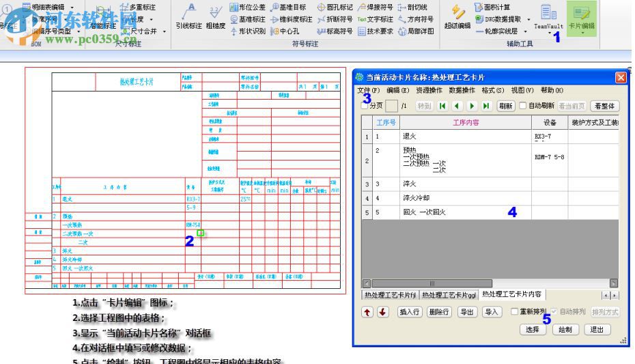The height and width of the screenshot is (364, 635).
Task: Click the 退出 exit button
Action: tap(597, 330)
